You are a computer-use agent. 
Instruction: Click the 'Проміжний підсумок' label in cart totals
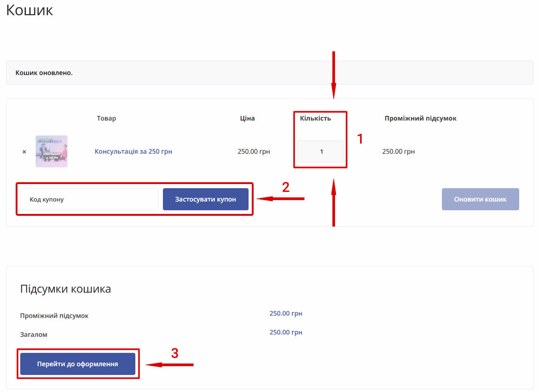click(54, 316)
